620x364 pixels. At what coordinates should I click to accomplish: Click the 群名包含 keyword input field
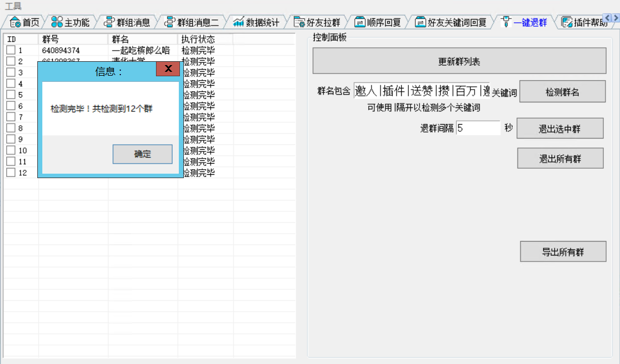[421, 91]
